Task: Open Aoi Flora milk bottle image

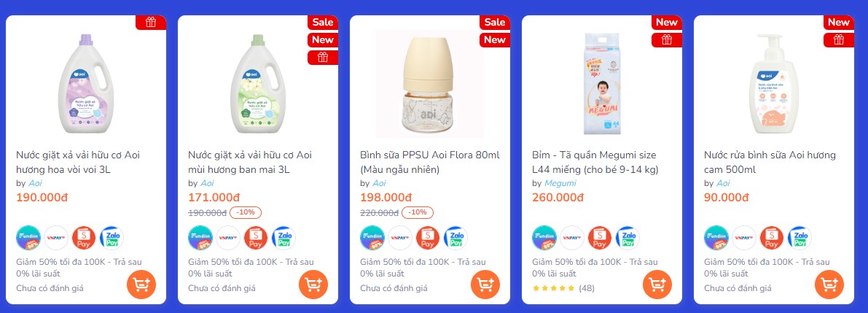Action: click(x=429, y=84)
